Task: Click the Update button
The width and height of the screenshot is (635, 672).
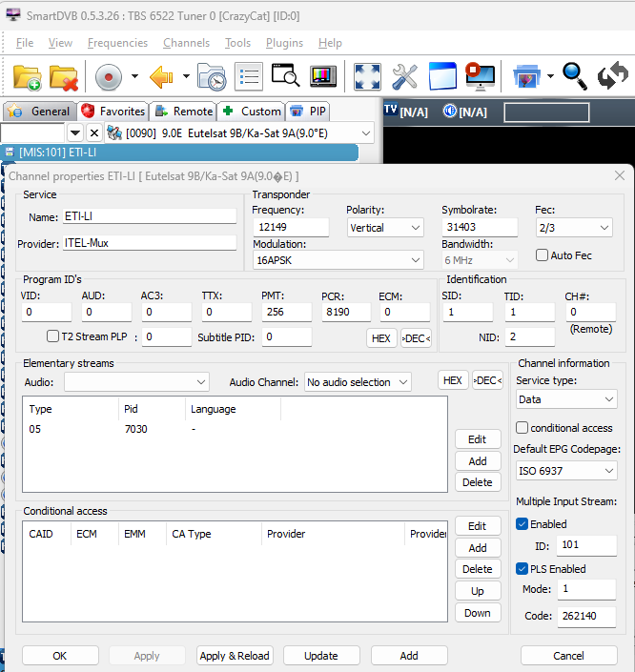Action: click(321, 656)
